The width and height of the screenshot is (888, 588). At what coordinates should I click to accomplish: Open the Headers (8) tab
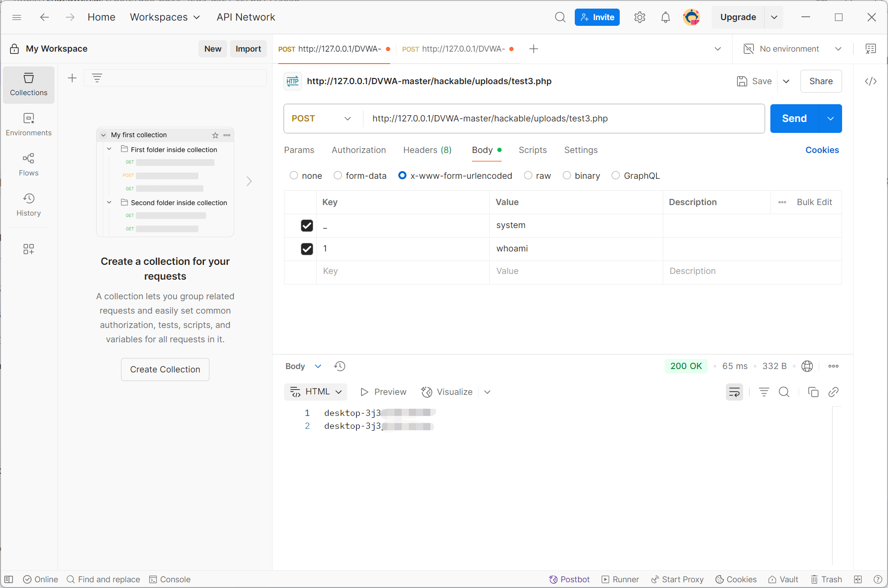(427, 150)
